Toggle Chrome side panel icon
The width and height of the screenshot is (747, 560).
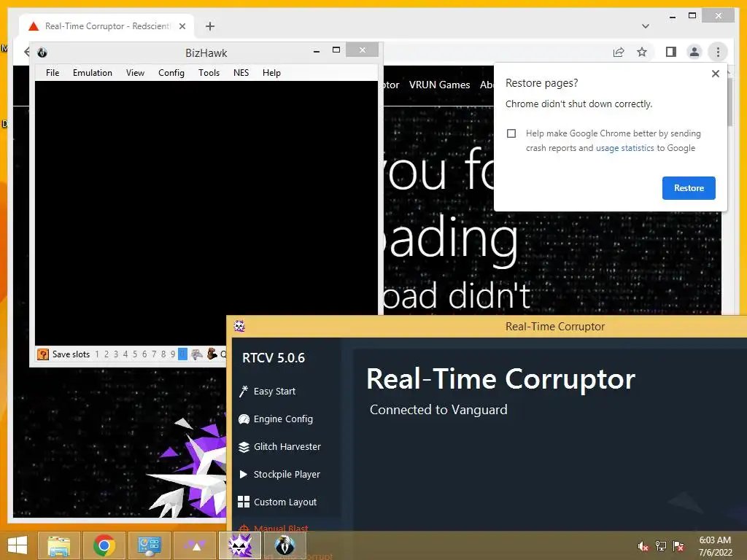(x=671, y=52)
